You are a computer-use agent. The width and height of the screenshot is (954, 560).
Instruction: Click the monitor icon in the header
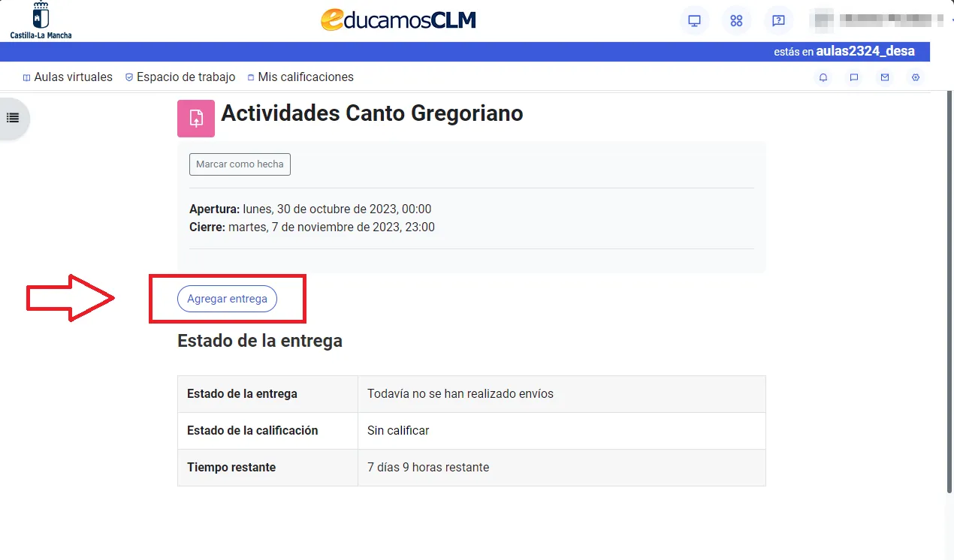tap(694, 20)
